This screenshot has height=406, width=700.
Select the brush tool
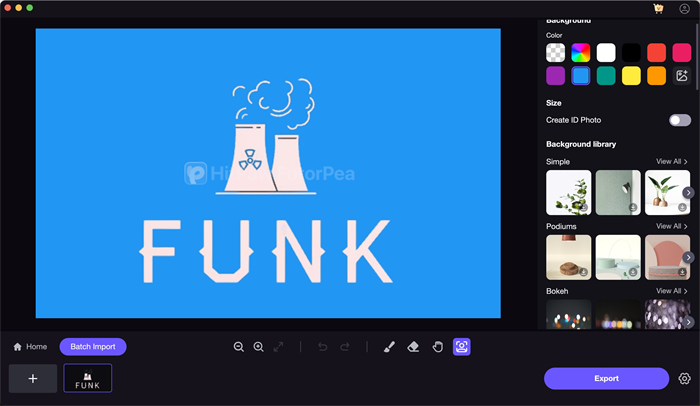click(x=389, y=347)
